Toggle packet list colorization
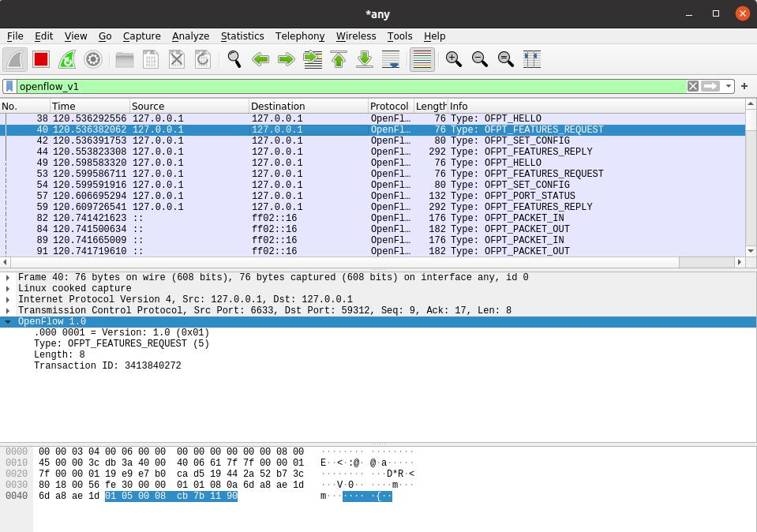This screenshot has height=532, width=757. (x=421, y=59)
